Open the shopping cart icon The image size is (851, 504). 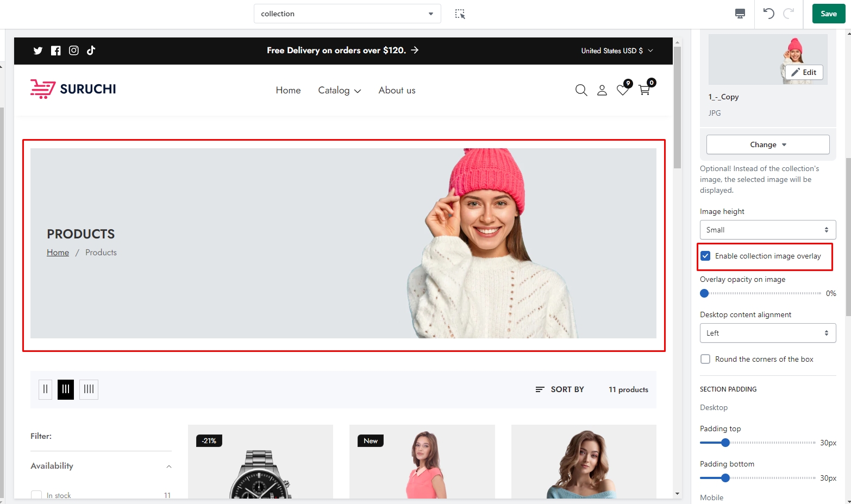[644, 90]
